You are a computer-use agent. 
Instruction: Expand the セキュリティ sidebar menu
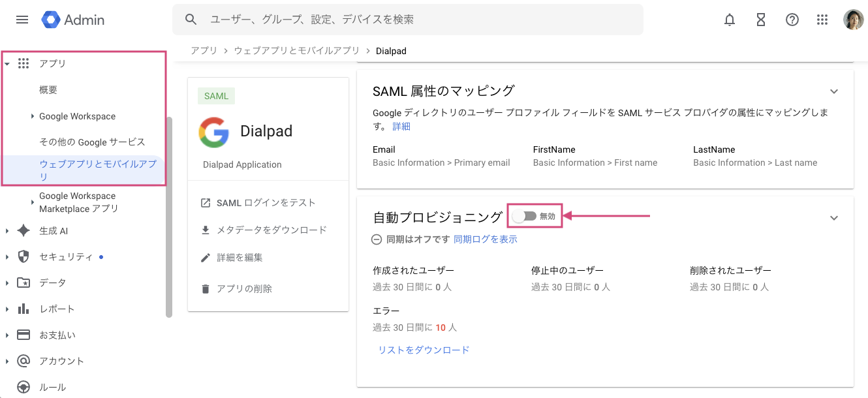7,257
